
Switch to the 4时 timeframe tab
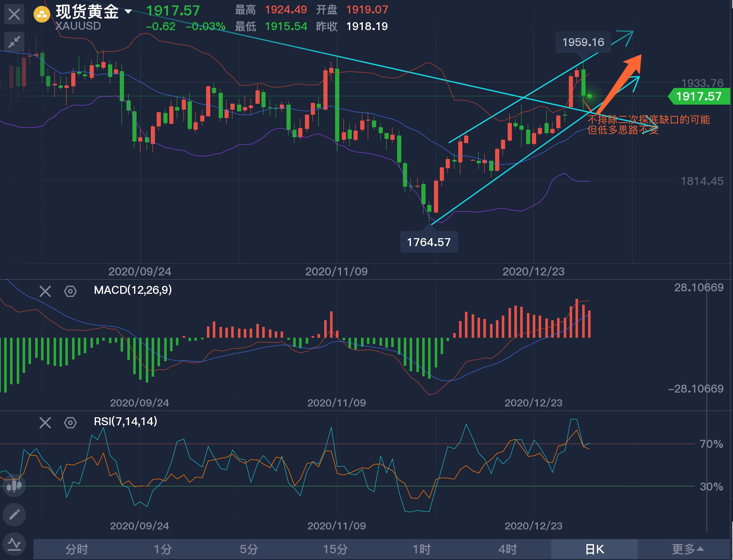pos(508,549)
